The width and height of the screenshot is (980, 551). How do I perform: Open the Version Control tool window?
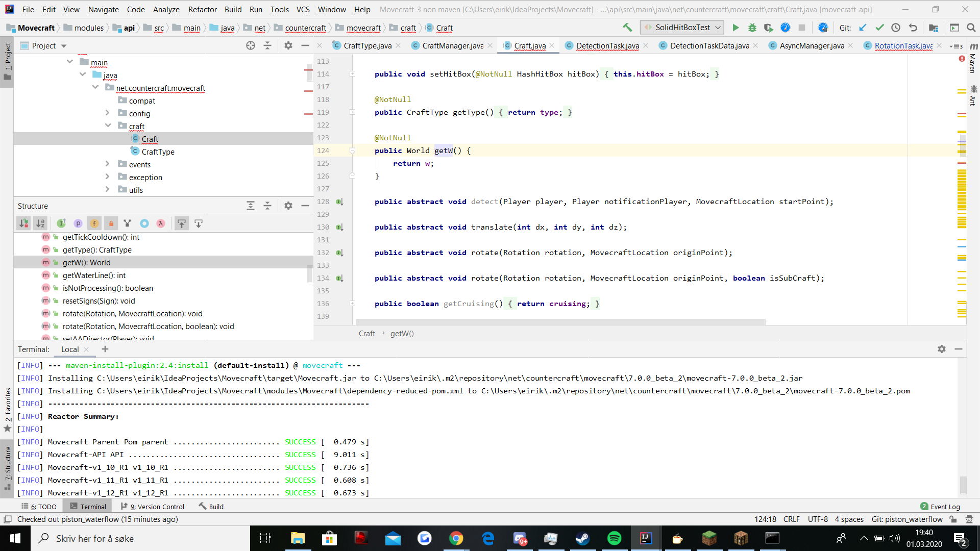153,507
